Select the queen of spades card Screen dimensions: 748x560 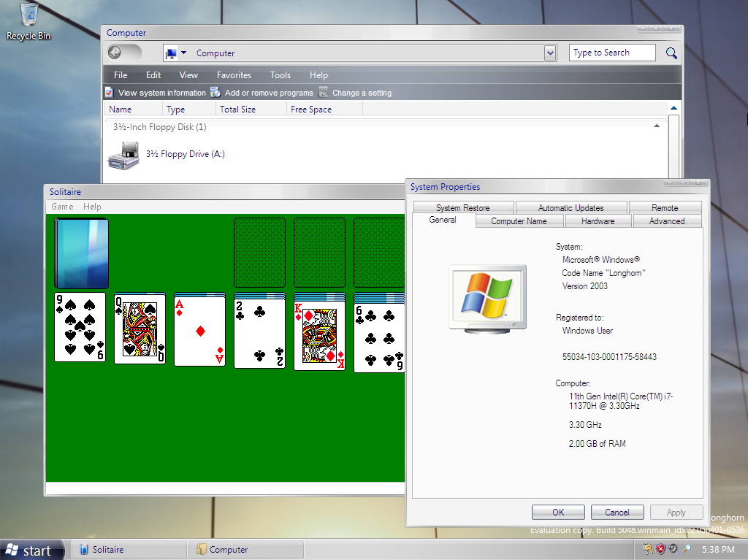tap(140, 329)
